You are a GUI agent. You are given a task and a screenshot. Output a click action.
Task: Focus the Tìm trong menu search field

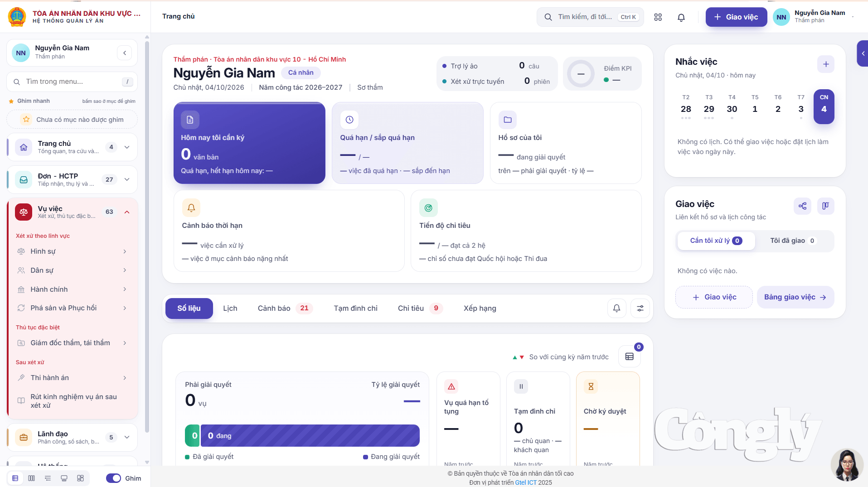point(72,82)
